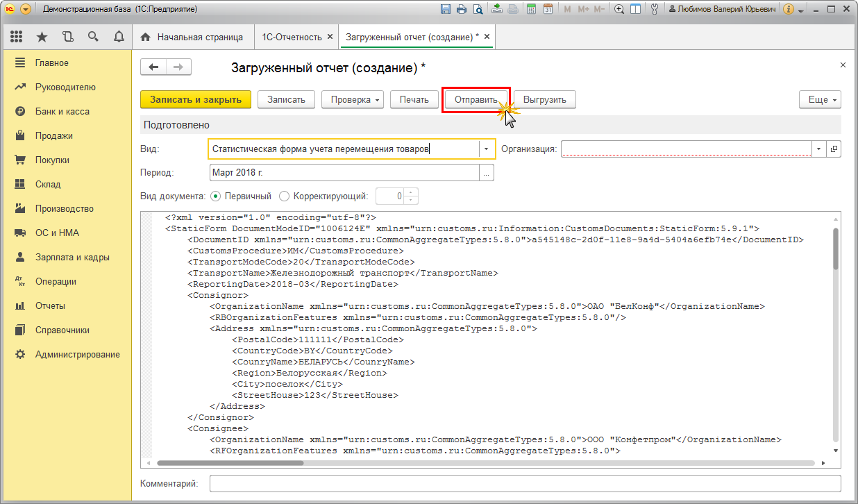Viewport: 858px width, 504px height.
Task: Click Печать button
Action: click(414, 99)
